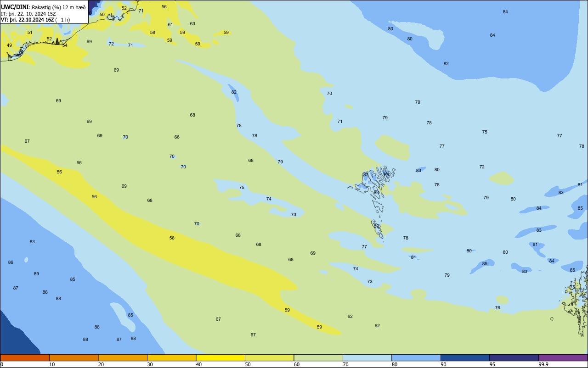Select the 40–50 bright yellow legend segment

coord(220,357)
